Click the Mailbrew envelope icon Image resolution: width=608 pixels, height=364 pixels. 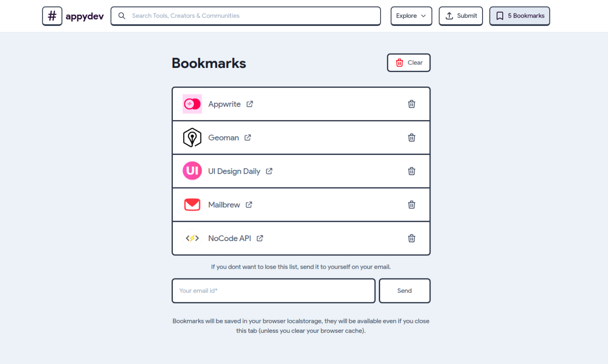pyautogui.click(x=192, y=204)
